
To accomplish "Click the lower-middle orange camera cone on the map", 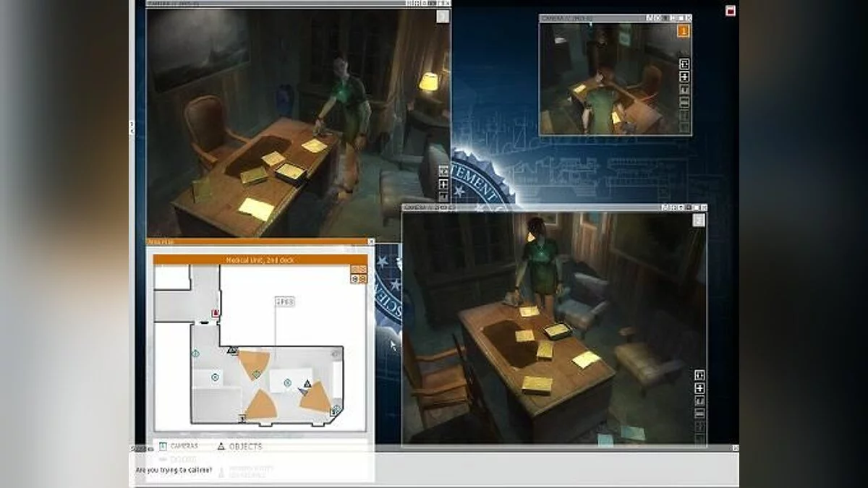I will (x=263, y=406).
